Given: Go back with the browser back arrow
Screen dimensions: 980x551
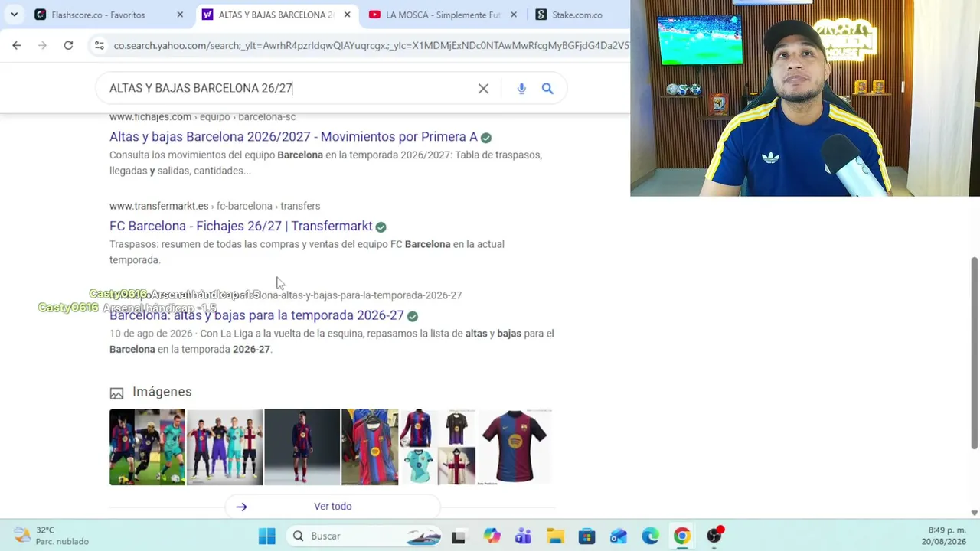Looking at the screenshot, I should coord(17,45).
